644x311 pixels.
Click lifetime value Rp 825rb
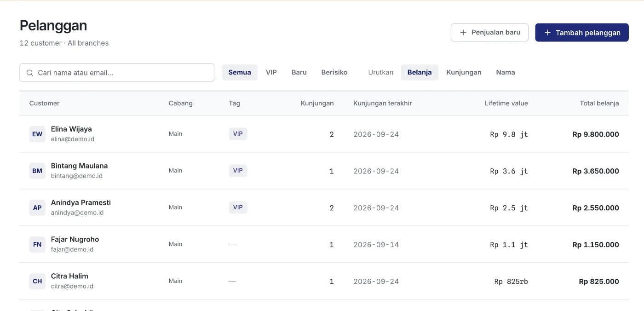coord(511,282)
